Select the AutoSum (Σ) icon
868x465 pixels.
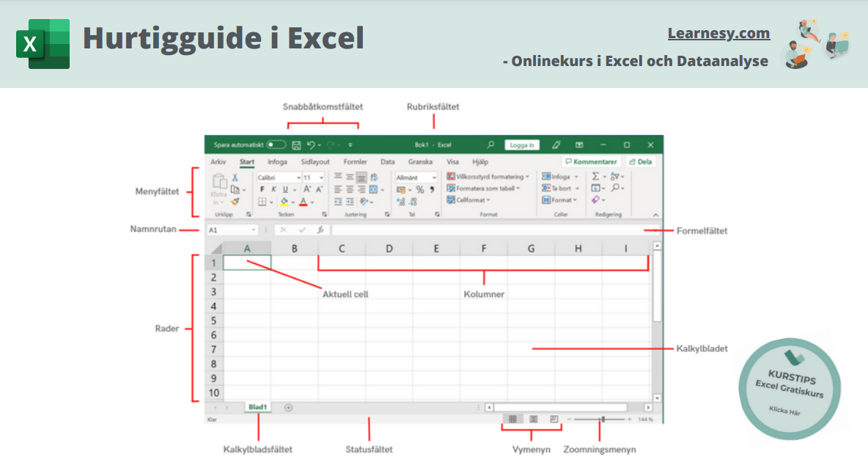coord(596,176)
